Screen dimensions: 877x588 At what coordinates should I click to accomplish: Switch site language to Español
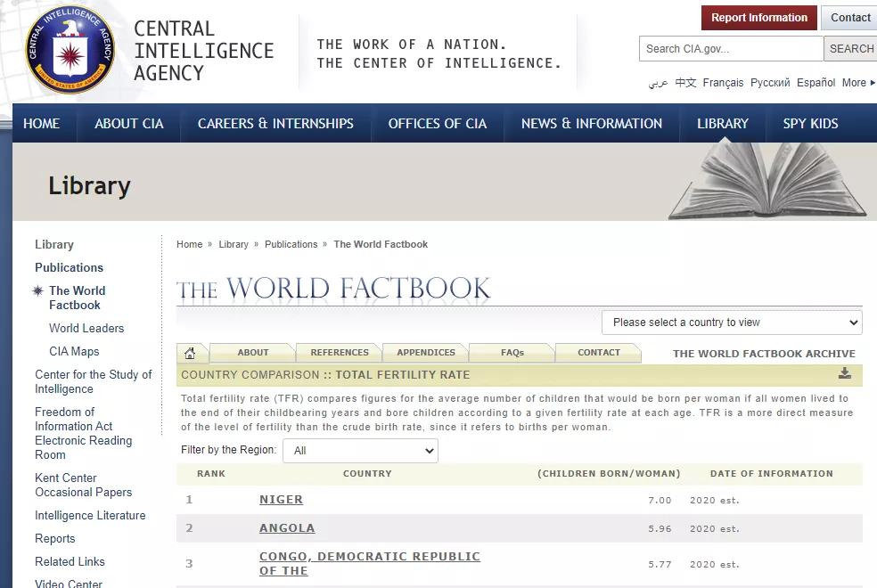[816, 83]
